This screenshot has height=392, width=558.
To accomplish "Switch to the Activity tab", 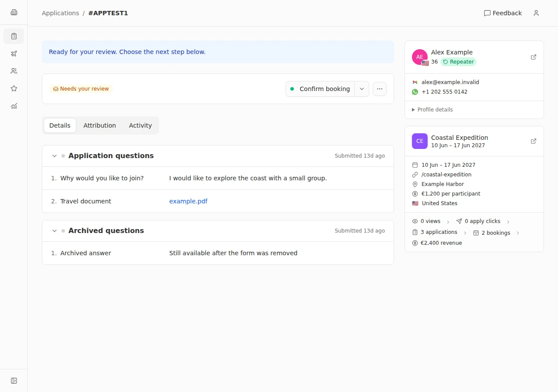I will [x=140, y=125].
